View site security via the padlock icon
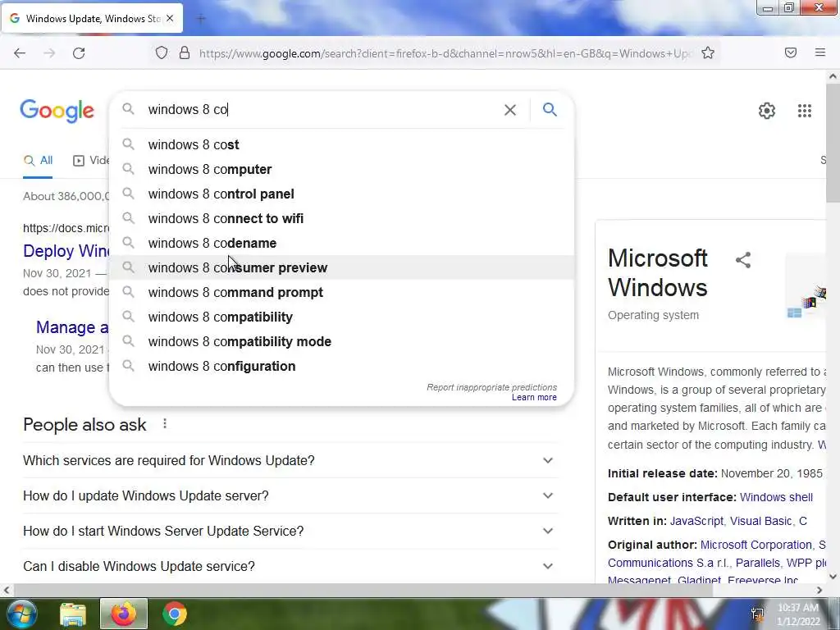Screen dimensions: 840x630 (185, 52)
